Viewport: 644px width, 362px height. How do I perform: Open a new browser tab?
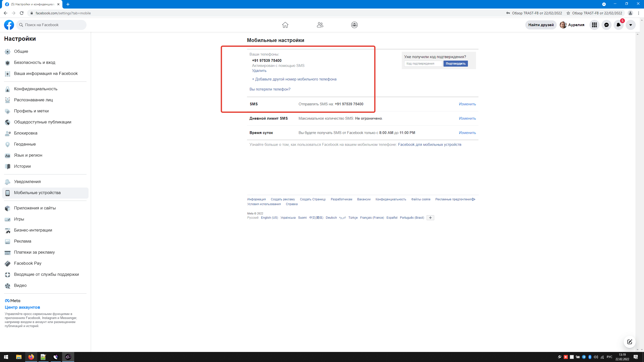tap(68, 4)
